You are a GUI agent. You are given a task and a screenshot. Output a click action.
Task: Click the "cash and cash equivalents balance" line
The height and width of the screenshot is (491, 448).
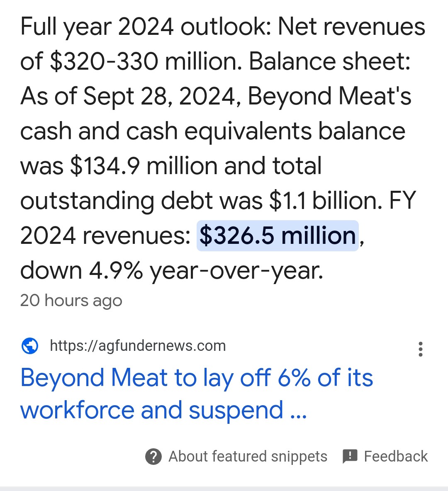tap(213, 131)
